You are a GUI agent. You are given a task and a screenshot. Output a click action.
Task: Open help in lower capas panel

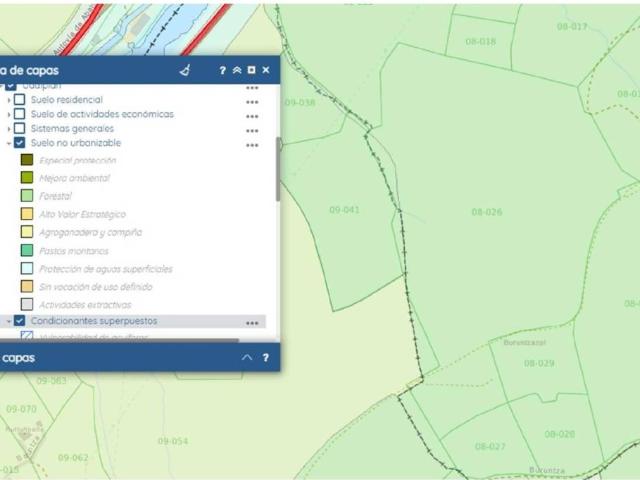266,358
